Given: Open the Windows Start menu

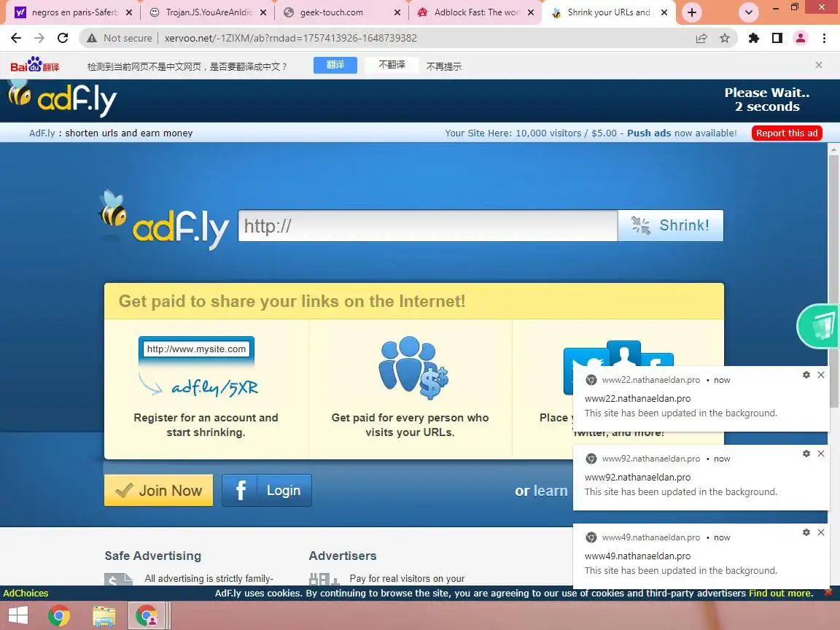Looking at the screenshot, I should coord(17,615).
